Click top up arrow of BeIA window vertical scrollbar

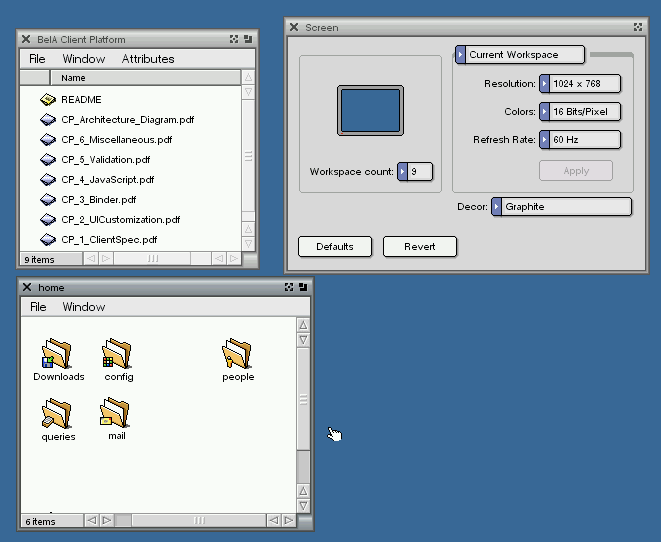click(x=248, y=77)
